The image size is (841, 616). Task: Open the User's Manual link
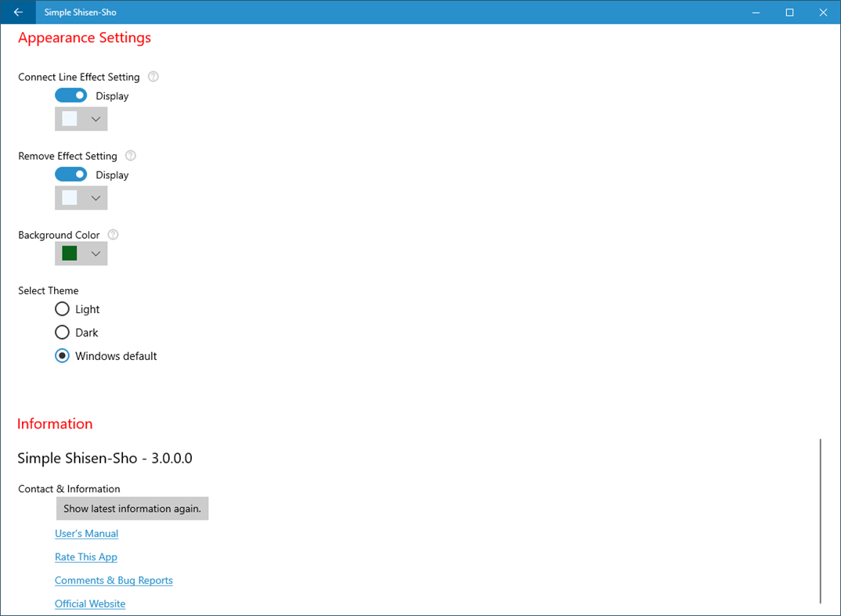pyautogui.click(x=86, y=534)
